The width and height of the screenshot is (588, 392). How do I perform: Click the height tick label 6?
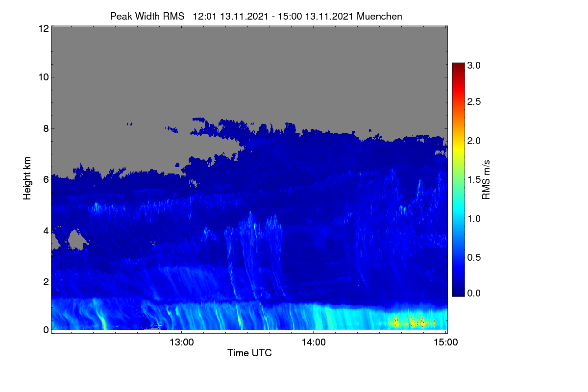point(46,179)
